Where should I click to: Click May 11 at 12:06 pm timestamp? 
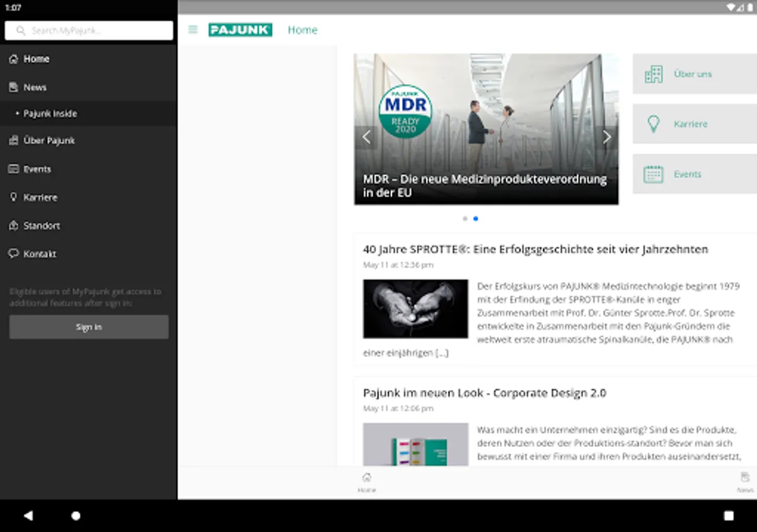tap(398, 408)
